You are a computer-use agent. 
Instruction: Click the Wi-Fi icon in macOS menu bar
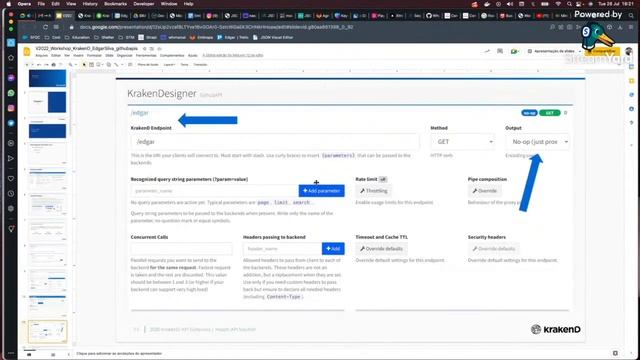pyautogui.click(x=558, y=4)
